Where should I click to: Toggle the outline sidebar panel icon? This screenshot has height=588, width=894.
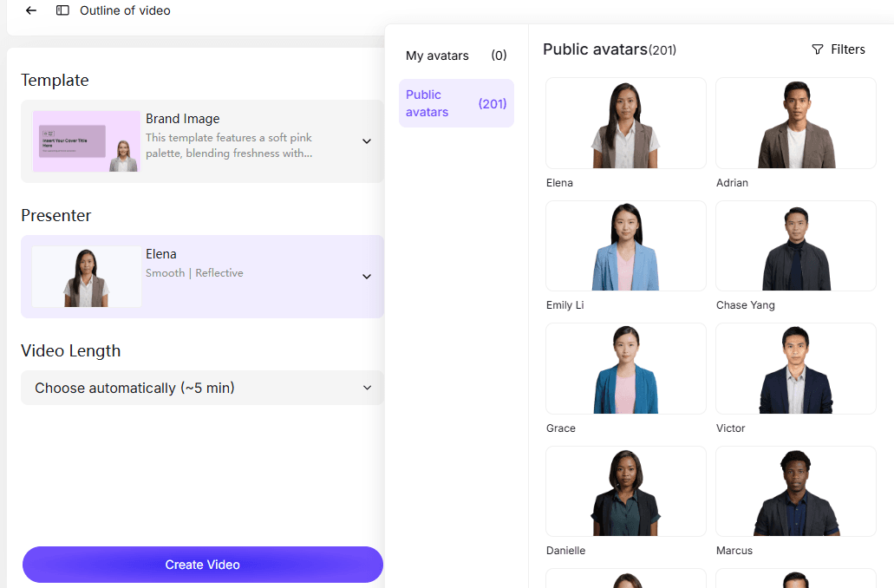coord(62,10)
